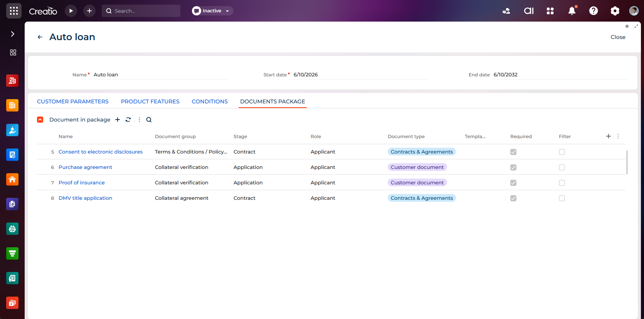Viewport: 644px width, 319px height.
Task: Open the user profile avatar
Action: [634, 11]
